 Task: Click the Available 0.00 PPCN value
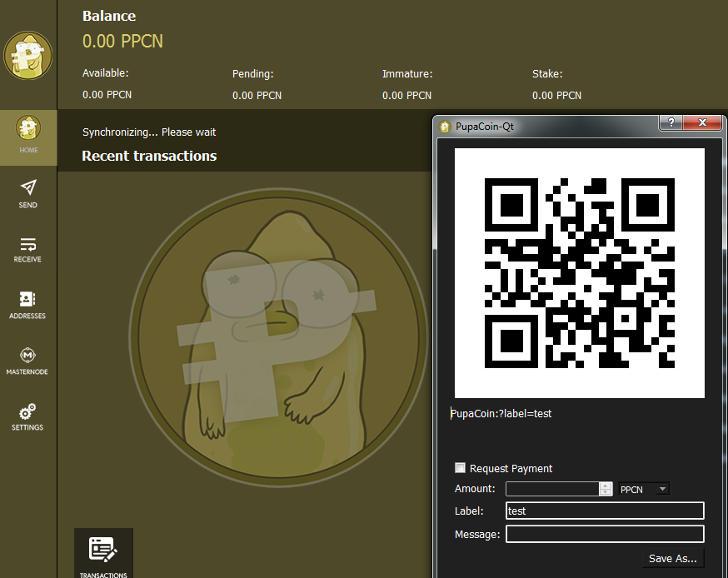tap(107, 95)
